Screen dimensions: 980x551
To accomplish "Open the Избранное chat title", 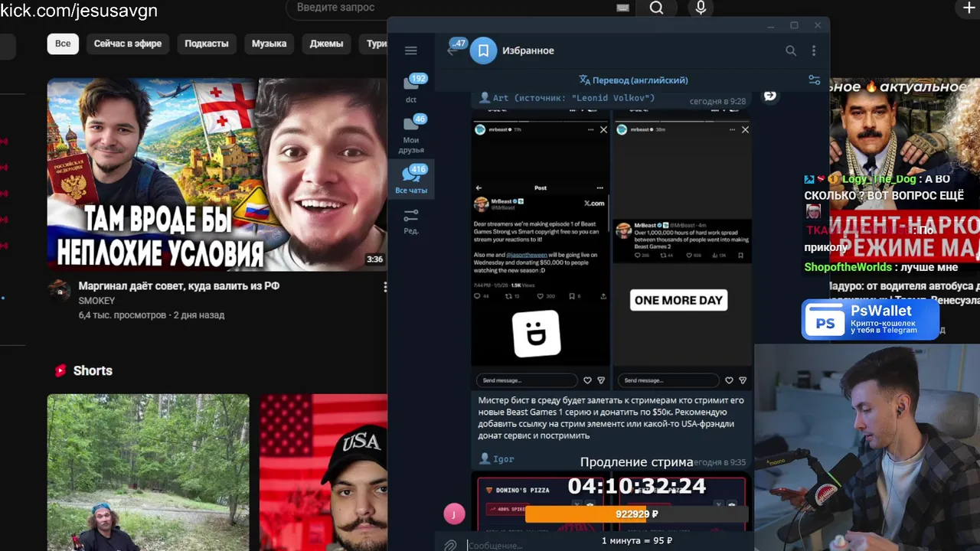I will pos(528,51).
